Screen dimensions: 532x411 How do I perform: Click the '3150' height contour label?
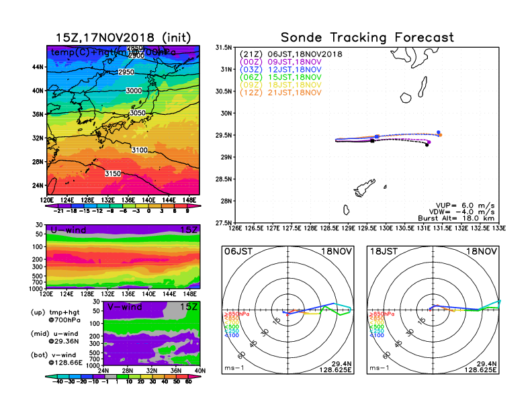[x=113, y=174]
